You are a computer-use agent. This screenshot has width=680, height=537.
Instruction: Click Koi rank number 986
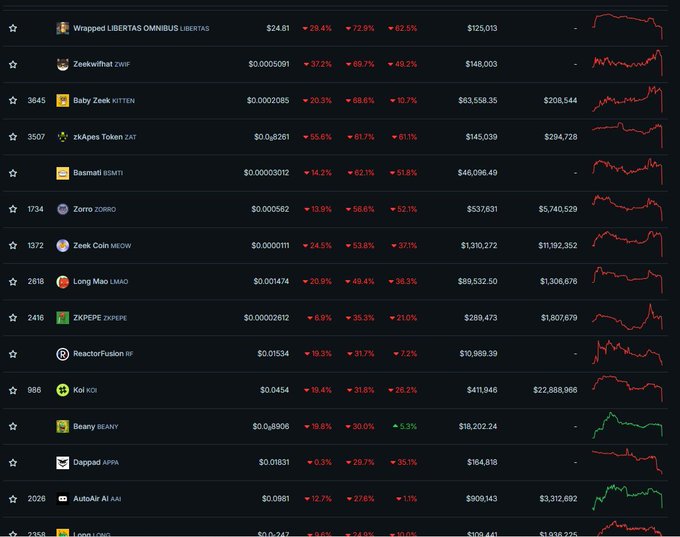click(x=34, y=390)
